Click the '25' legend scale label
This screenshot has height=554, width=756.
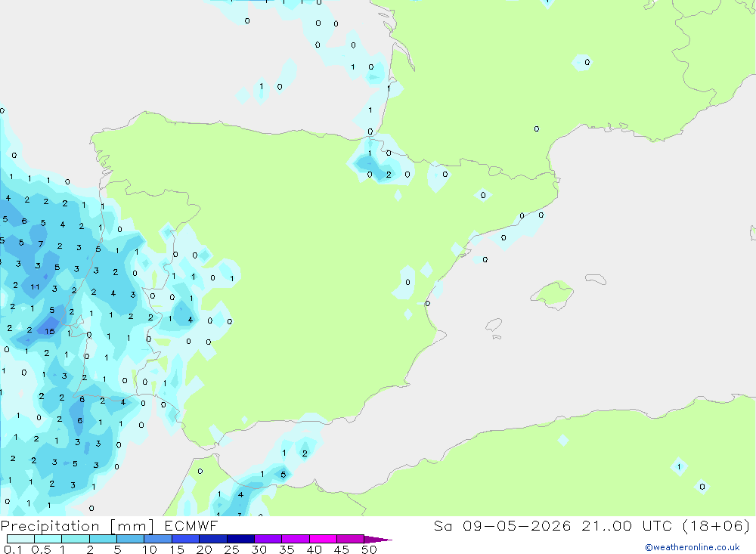[231, 549]
